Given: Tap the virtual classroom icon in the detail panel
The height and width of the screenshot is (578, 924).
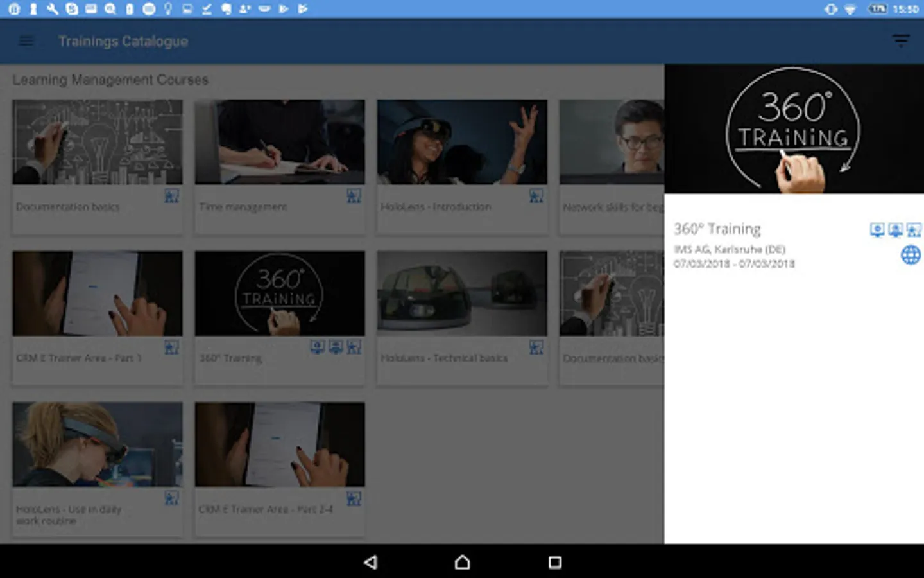Looking at the screenshot, I should (895, 230).
